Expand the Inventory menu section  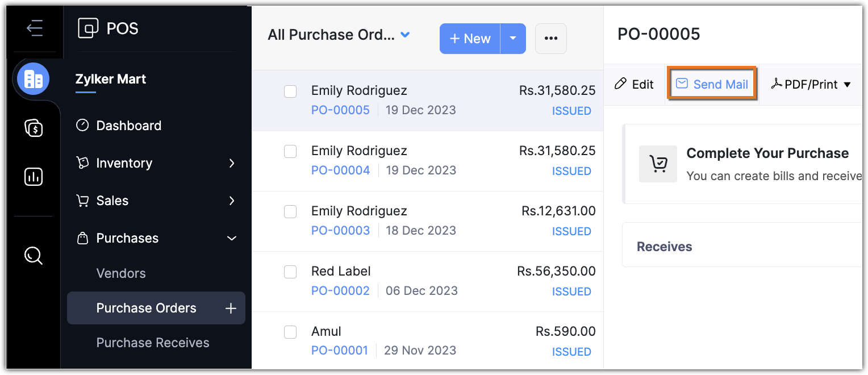[231, 163]
